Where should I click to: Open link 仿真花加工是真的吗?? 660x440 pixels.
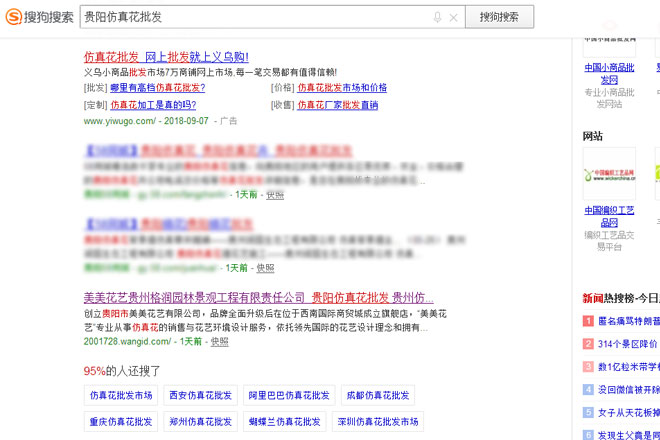click(x=153, y=105)
